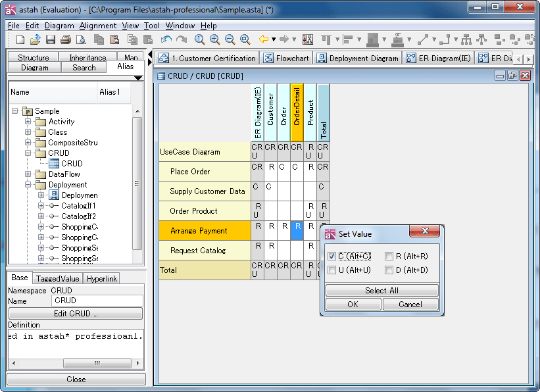The height and width of the screenshot is (392, 540).
Task: Click the Name input field
Action: 97,301
